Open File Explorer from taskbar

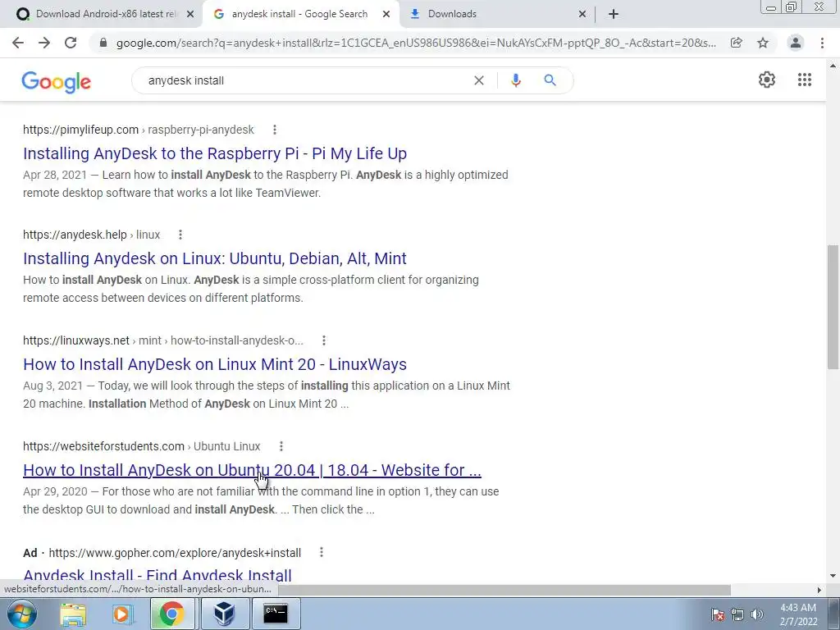(x=73, y=614)
